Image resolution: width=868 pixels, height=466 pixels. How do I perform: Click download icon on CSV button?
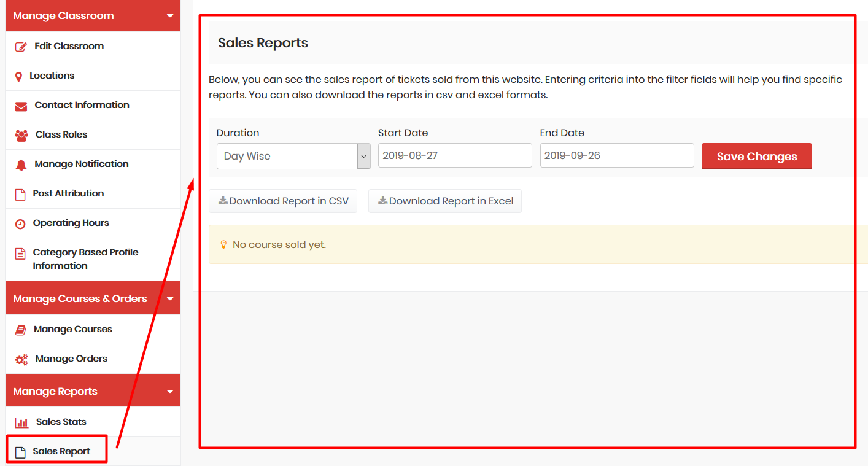223,201
